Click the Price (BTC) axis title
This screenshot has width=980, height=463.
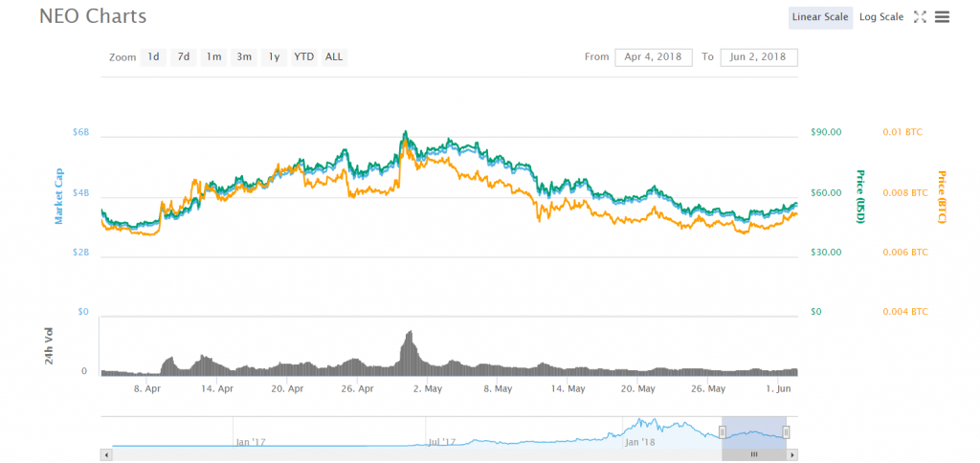coord(942,197)
